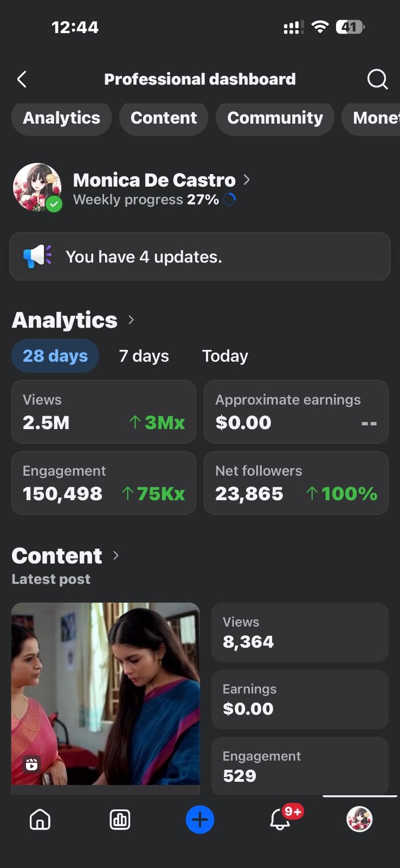Open the Views 2.5M card
The image size is (400, 868).
[x=104, y=412]
